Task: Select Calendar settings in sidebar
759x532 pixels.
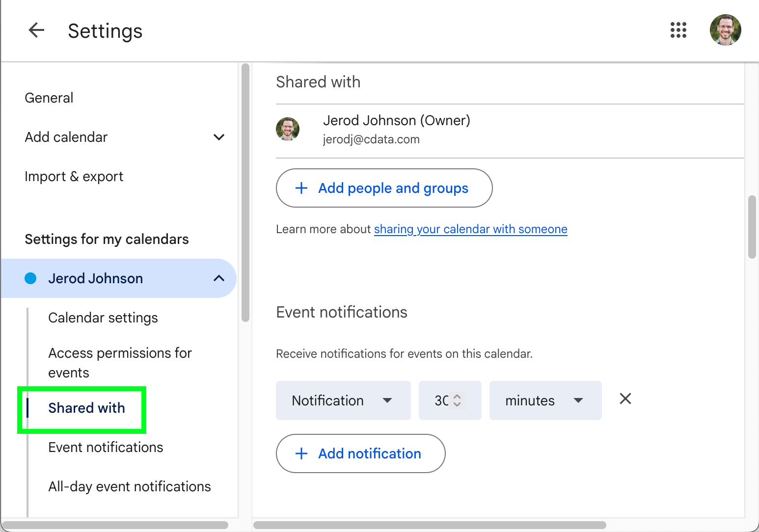Action: click(x=103, y=318)
